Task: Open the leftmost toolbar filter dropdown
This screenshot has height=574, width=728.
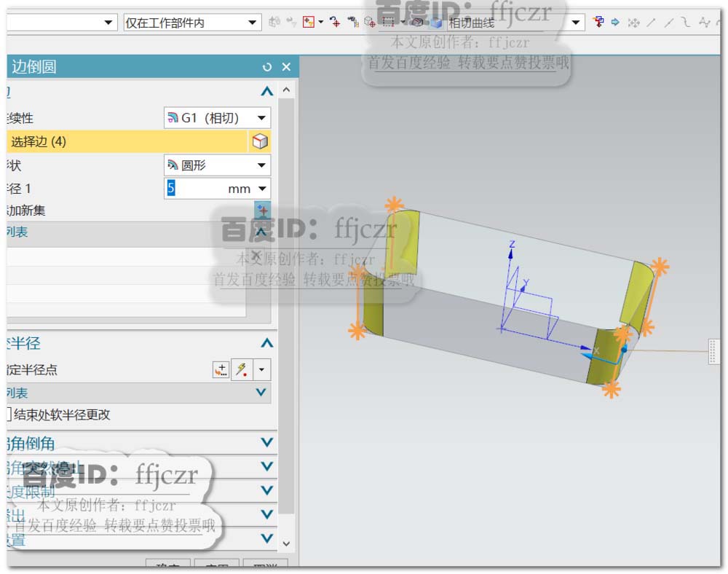Action: click(61, 23)
